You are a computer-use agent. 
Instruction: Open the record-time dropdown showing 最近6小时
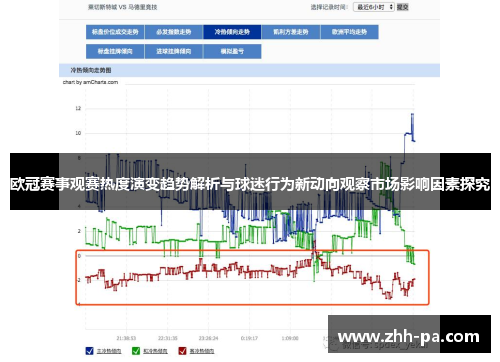tap(374, 7)
